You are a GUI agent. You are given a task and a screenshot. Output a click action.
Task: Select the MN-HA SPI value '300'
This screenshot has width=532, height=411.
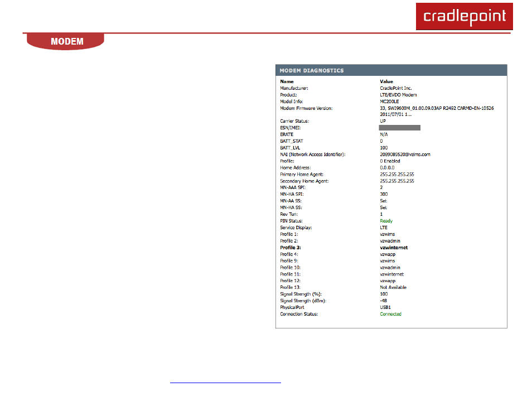pos(384,195)
